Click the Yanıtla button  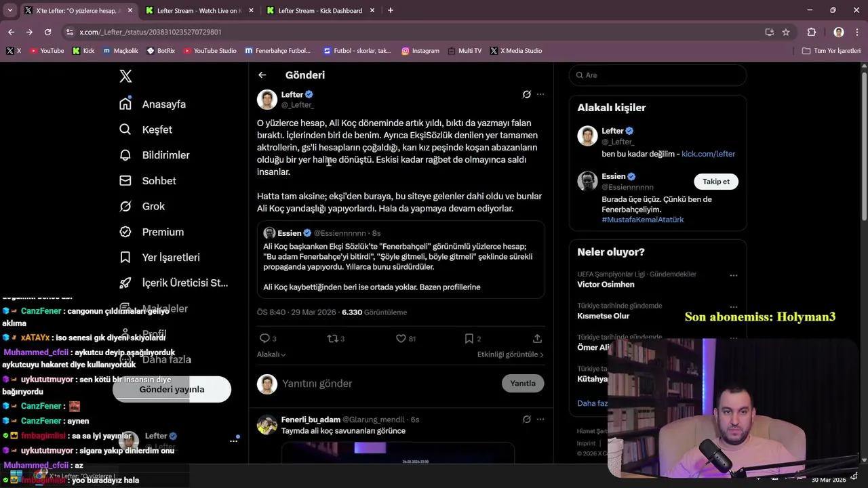(523, 384)
